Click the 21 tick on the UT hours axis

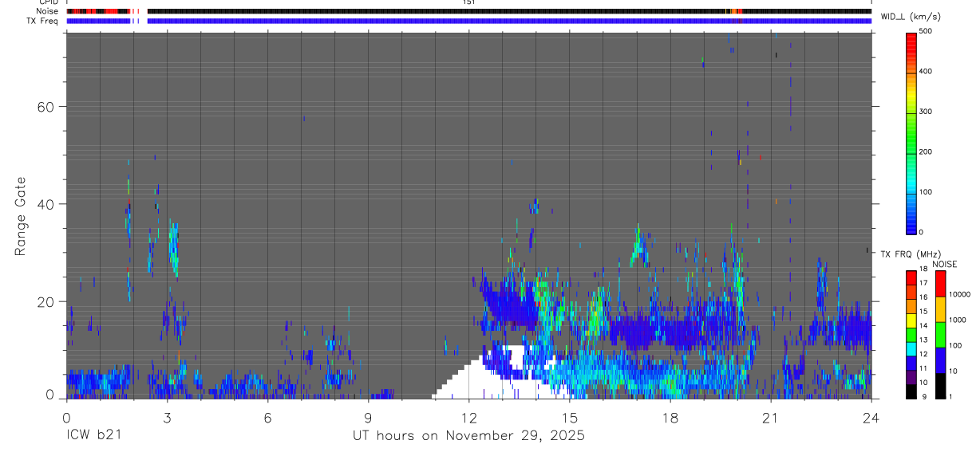tap(771, 417)
